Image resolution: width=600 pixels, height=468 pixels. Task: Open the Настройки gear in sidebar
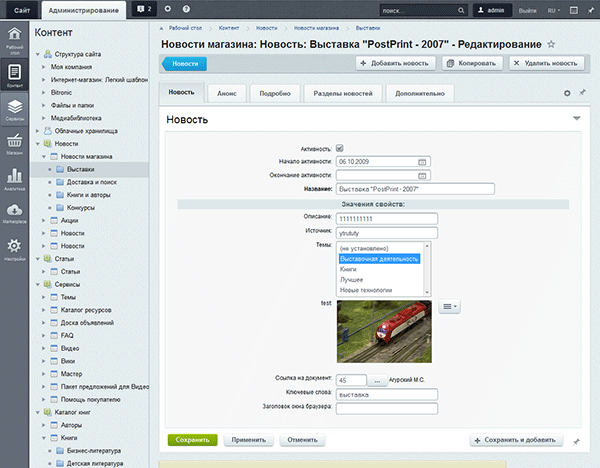pos(15,247)
